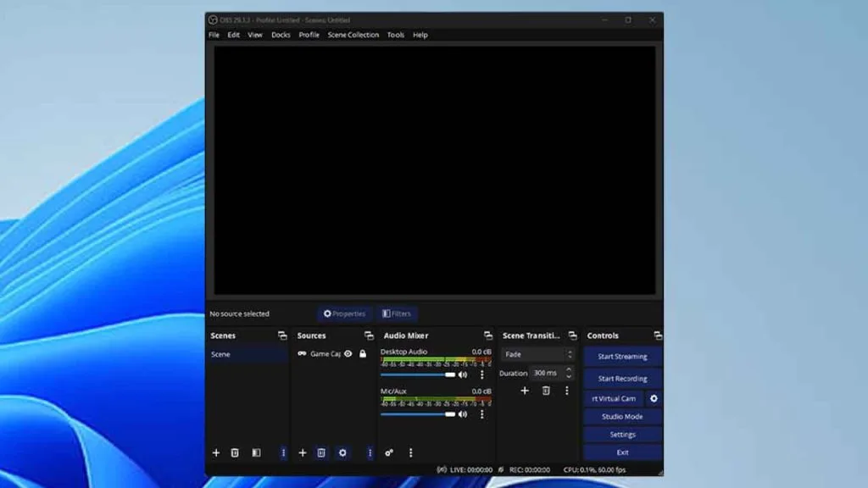Select the Game Capture source row
This screenshot has height=488, width=868.
(x=334, y=353)
